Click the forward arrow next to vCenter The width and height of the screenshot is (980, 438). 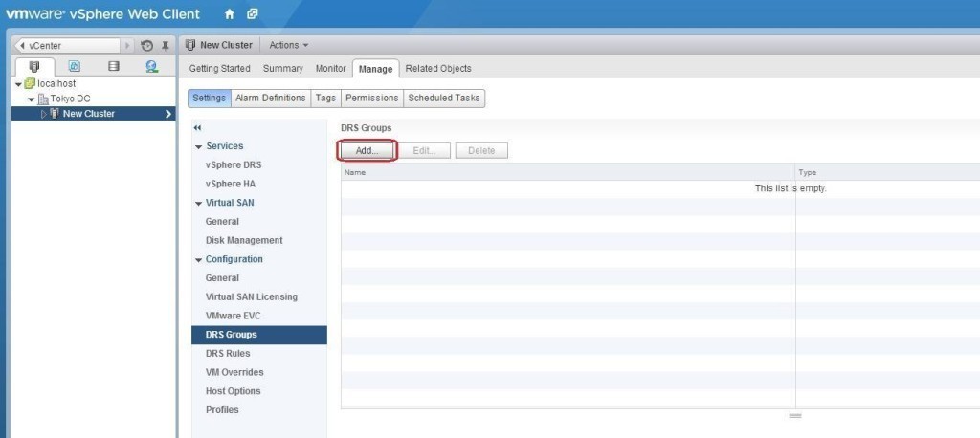pos(127,46)
